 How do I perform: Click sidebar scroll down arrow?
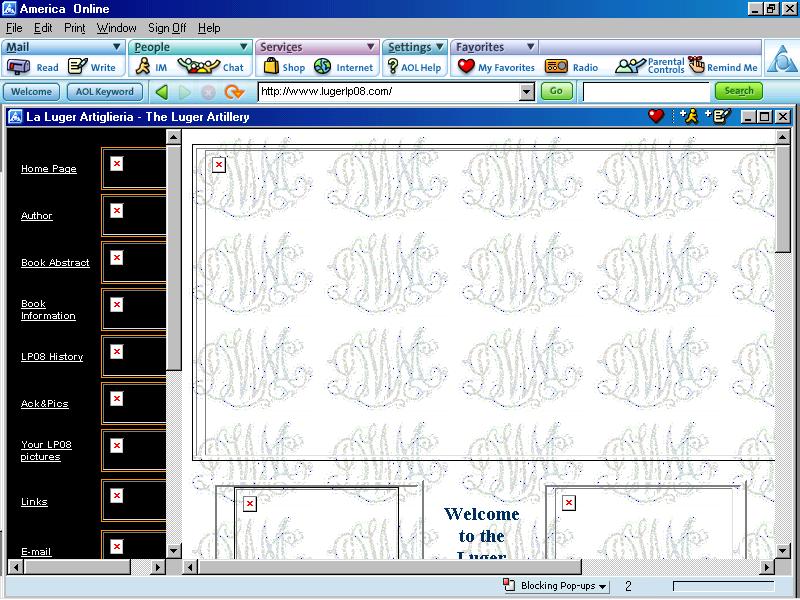[x=174, y=551]
